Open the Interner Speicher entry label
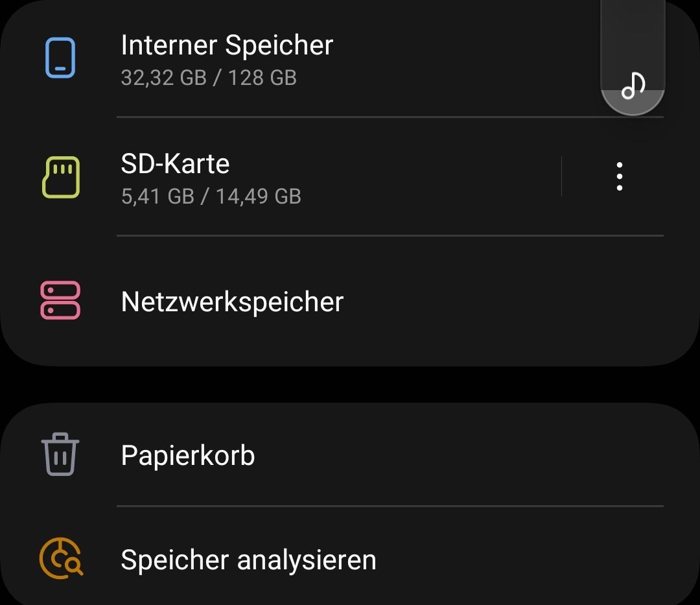 coord(227,45)
